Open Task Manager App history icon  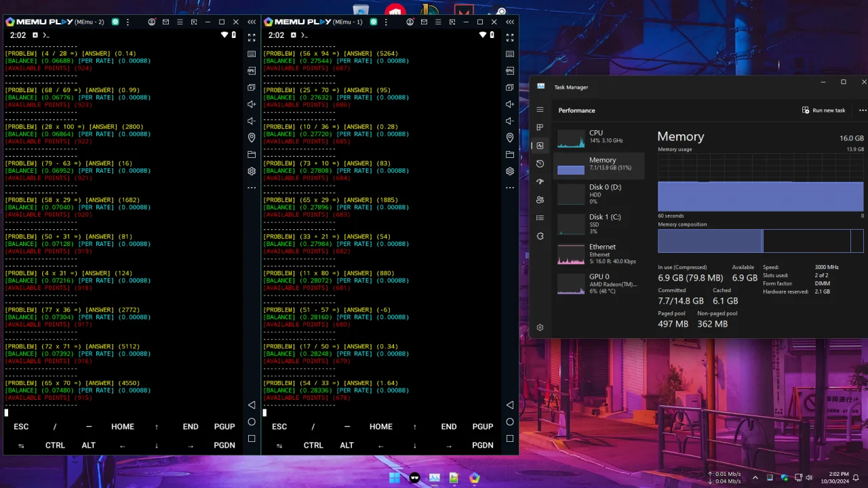(540, 163)
